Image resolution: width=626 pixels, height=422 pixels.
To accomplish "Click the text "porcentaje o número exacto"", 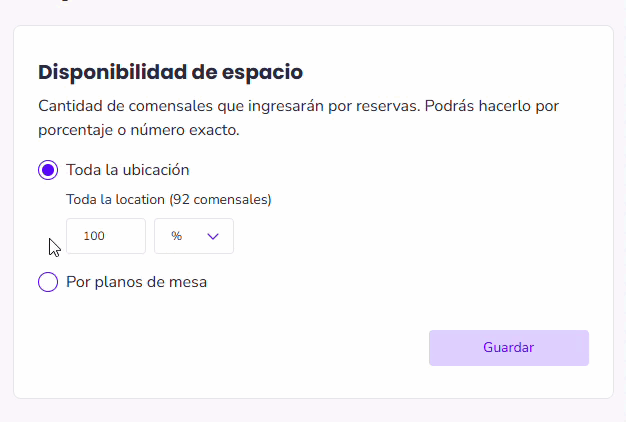I will tap(139, 131).
